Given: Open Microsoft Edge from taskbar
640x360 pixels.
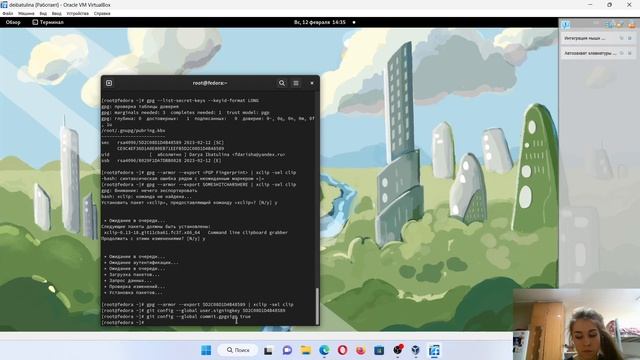Looking at the screenshot, I should click(x=324, y=350).
